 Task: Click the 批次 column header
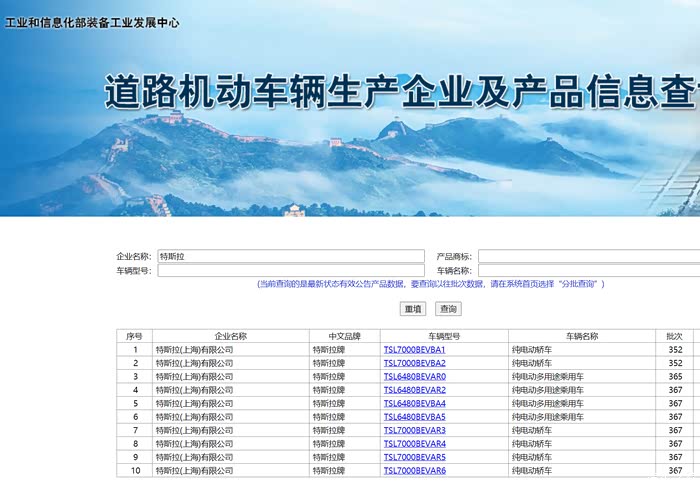pos(675,336)
